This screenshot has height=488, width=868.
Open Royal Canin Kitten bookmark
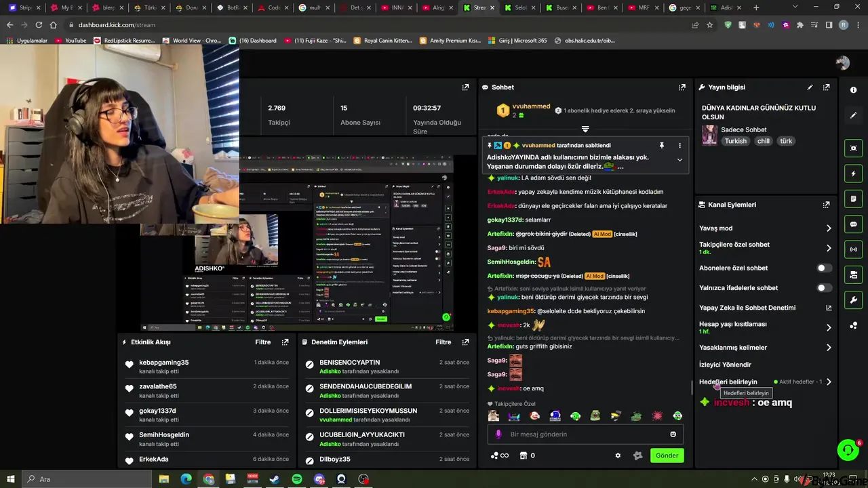point(382,41)
